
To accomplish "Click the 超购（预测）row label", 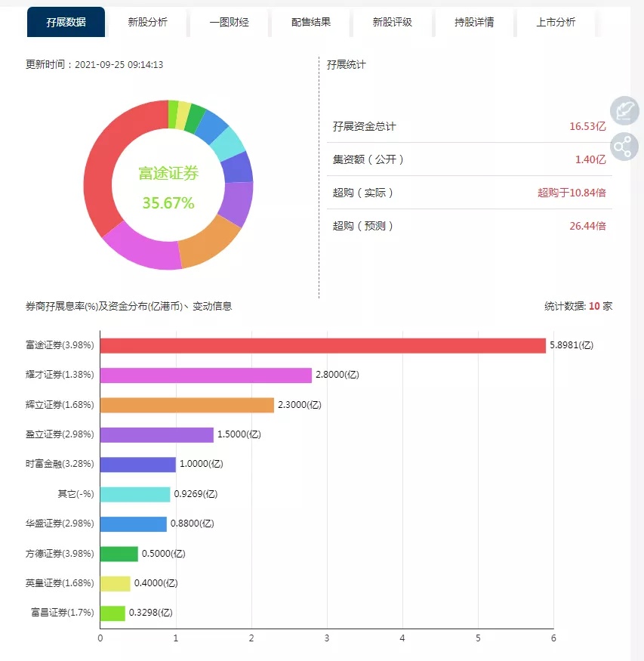I will coord(363,226).
